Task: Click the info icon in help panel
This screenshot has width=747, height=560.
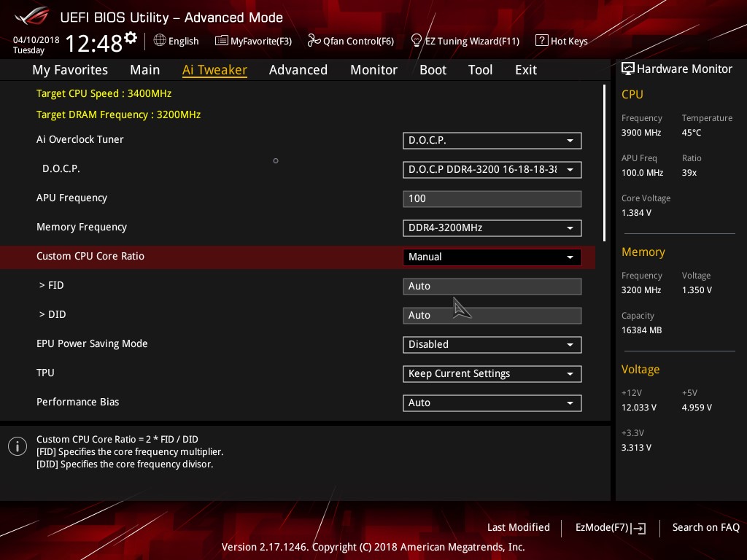Action: point(17,446)
